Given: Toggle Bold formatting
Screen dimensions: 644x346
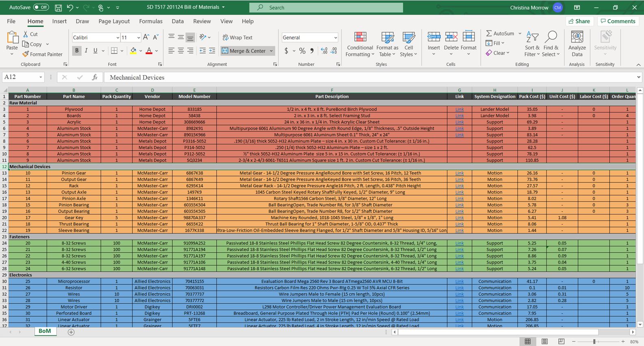Looking at the screenshot, I should click(77, 51).
